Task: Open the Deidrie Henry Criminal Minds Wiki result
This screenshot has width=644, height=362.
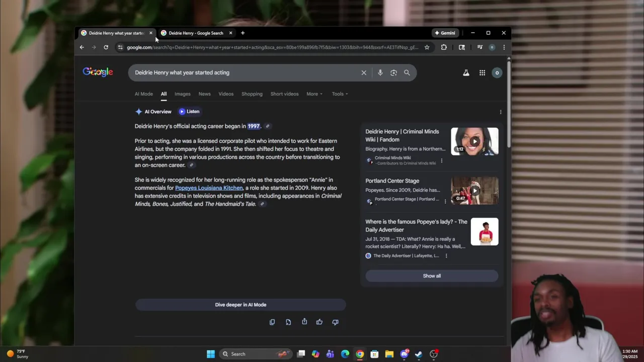Action: pyautogui.click(x=402, y=136)
